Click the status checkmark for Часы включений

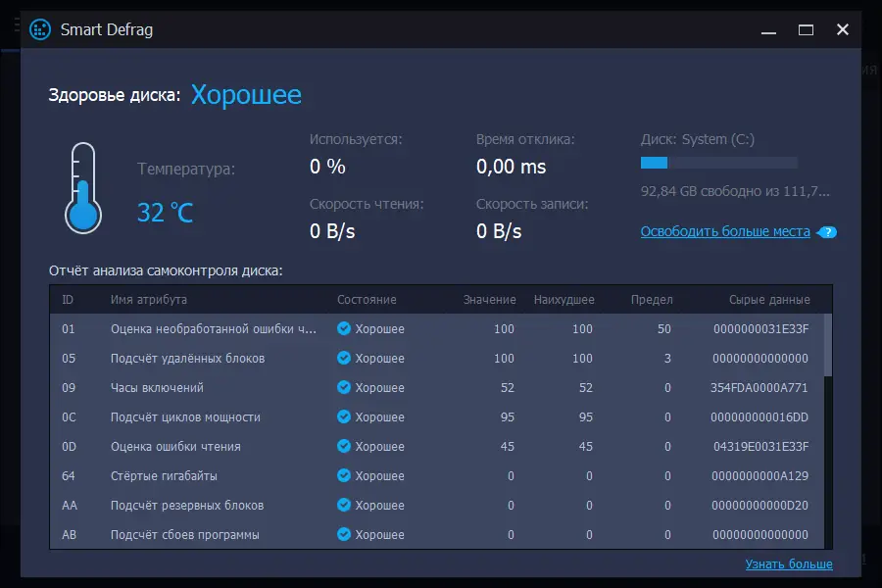pos(343,388)
